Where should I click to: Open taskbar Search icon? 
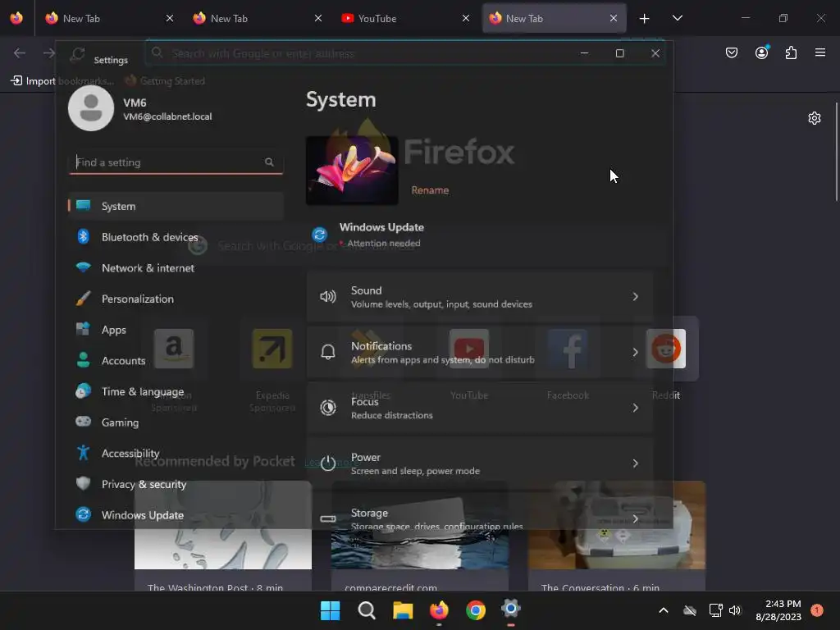(x=367, y=610)
